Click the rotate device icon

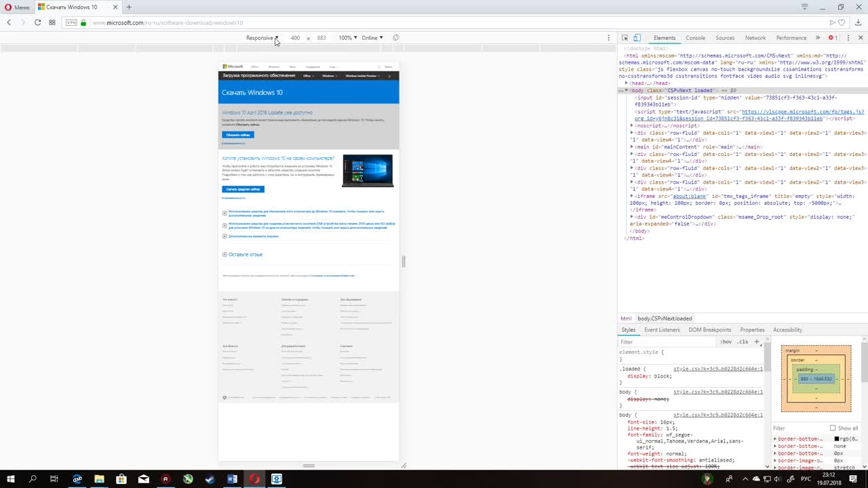tap(396, 38)
